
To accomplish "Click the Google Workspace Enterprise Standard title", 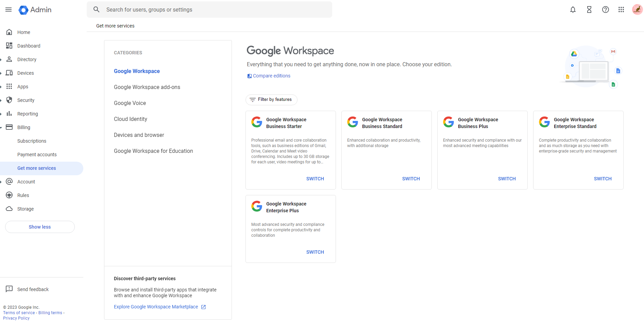I will tap(575, 123).
